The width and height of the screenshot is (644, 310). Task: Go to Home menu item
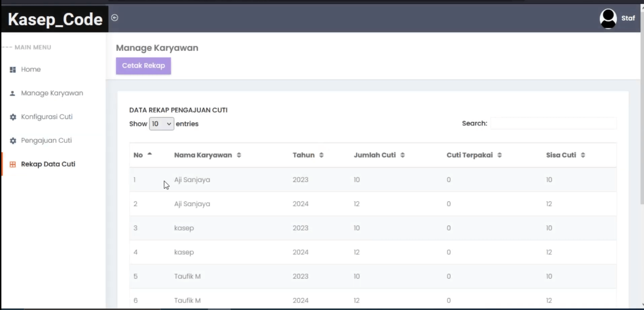tap(31, 69)
